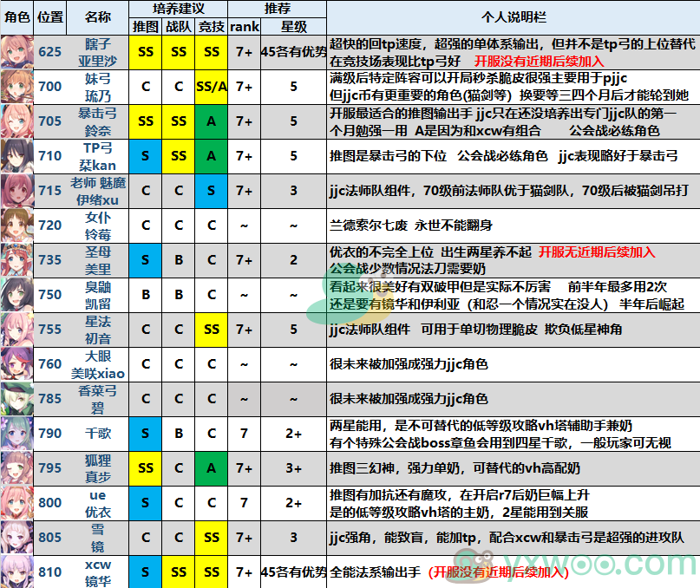Click the yellow SS cell for 铃奈's 战队
700x588 pixels.
[x=178, y=122]
